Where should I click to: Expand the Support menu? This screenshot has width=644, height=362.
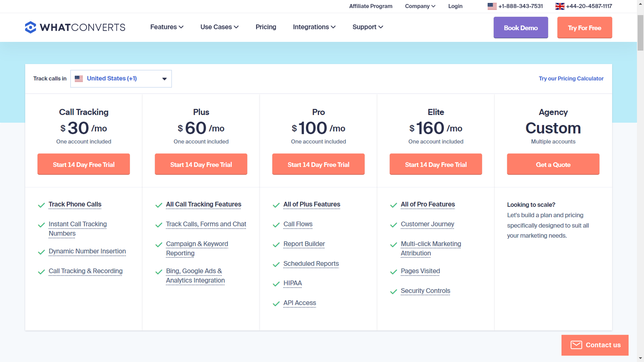point(367,27)
